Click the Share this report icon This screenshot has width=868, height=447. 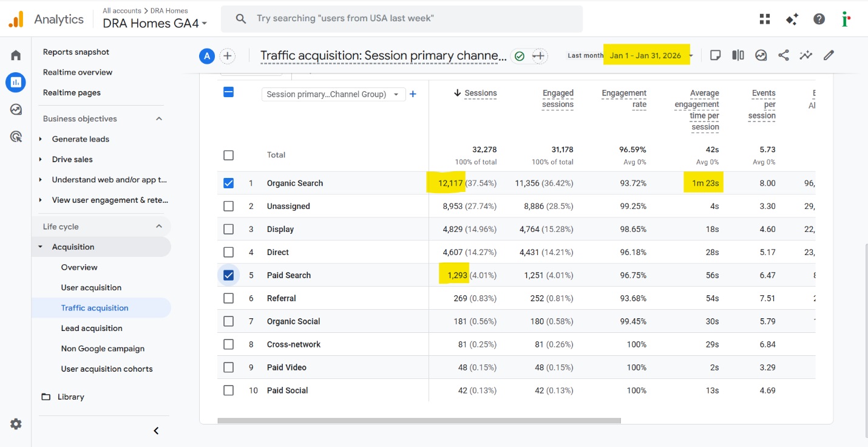point(784,55)
